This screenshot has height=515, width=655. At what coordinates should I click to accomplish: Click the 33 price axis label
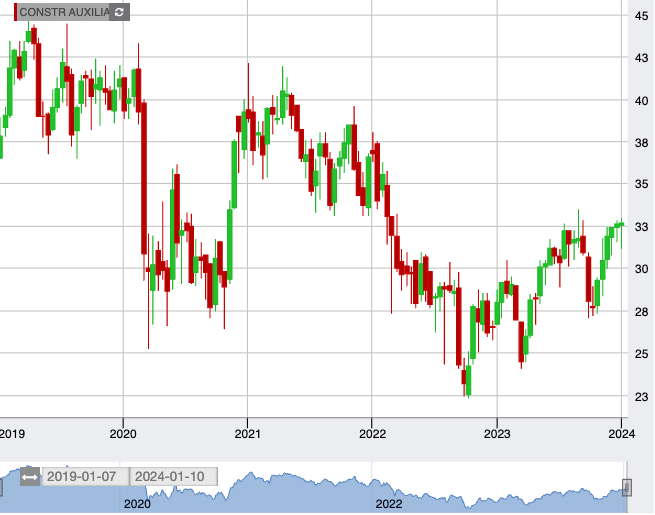[x=641, y=227]
